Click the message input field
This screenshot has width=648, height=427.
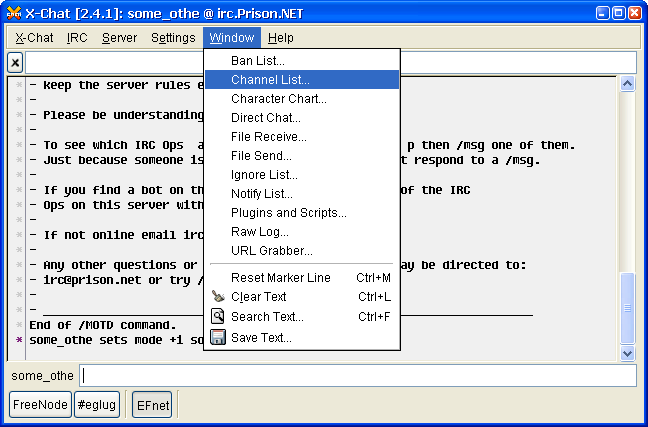(x=358, y=376)
